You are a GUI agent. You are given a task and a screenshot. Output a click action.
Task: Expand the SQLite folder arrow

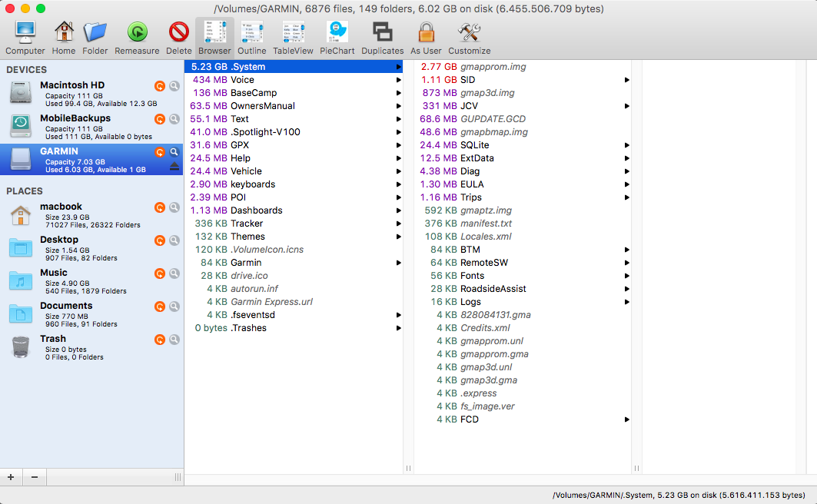click(x=627, y=145)
